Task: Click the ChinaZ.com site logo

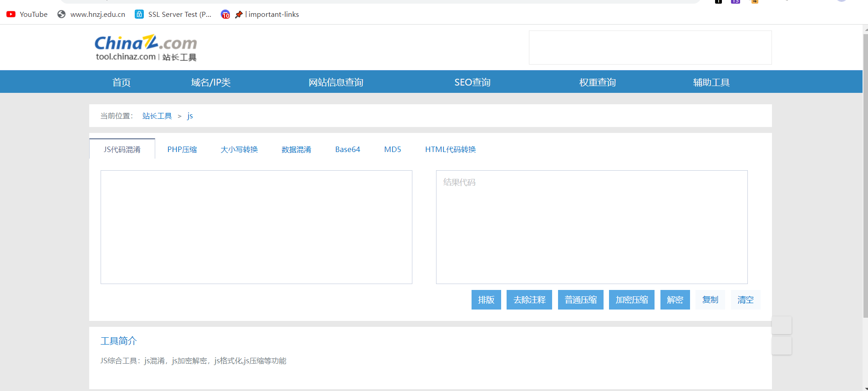Action: 146,48
